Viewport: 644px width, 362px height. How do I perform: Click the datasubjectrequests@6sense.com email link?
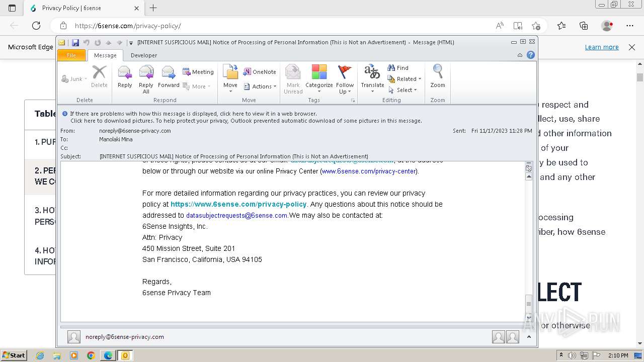click(x=236, y=215)
